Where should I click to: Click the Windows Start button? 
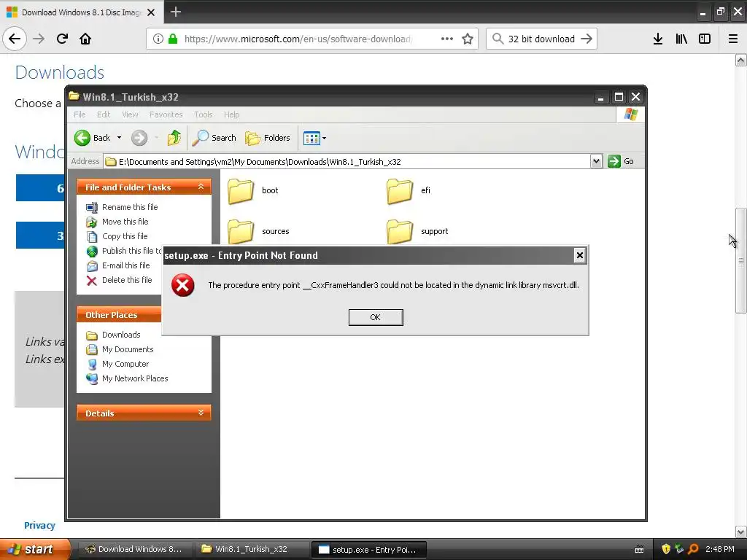click(x=35, y=549)
